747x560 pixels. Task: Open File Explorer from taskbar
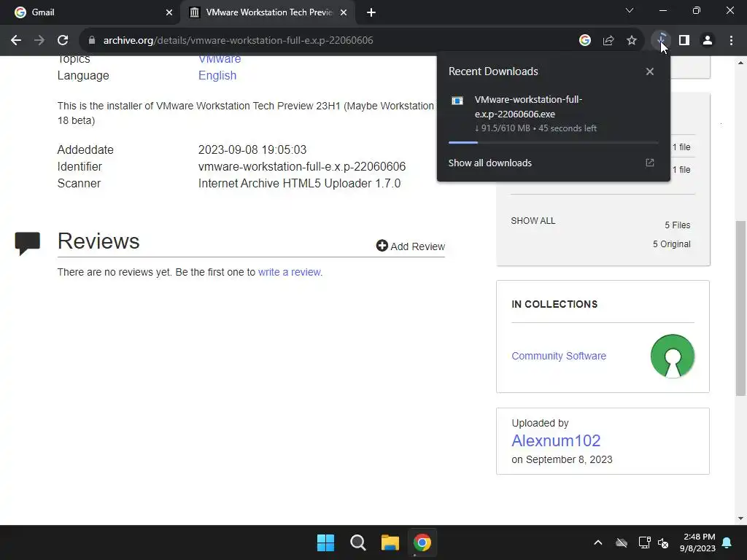(390, 542)
